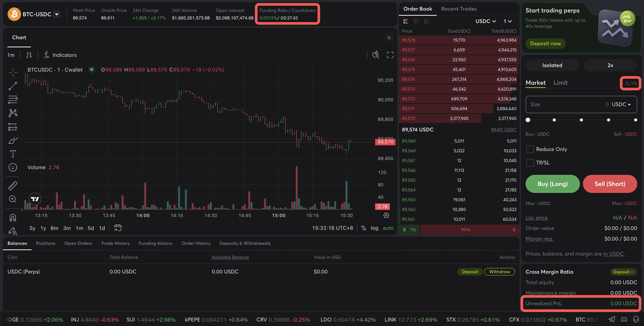Viewport: 644px width, 326px height.
Task: Select the crosshair cursor tool
Action: pos(13,72)
